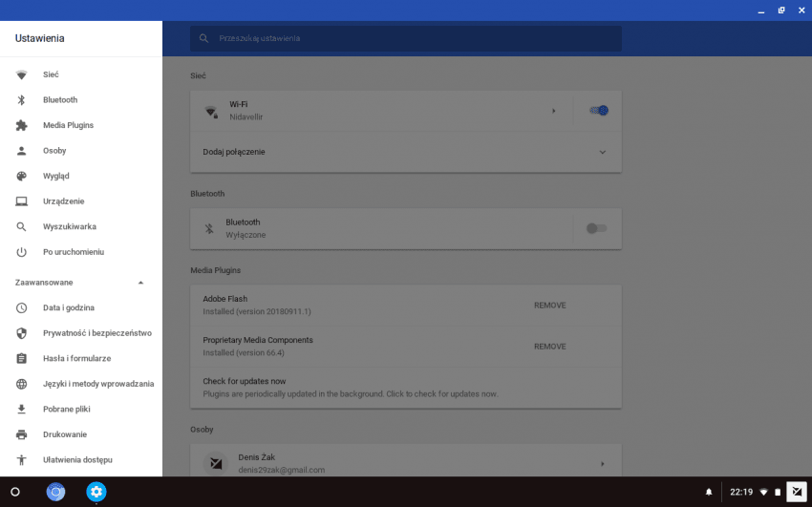Screen dimensions: 812x507
Task: Click the clock showing 22:19
Action: click(x=741, y=492)
